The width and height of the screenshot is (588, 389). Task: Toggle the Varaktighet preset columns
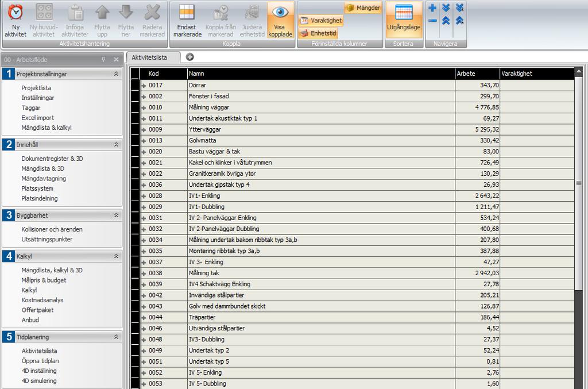(x=321, y=21)
